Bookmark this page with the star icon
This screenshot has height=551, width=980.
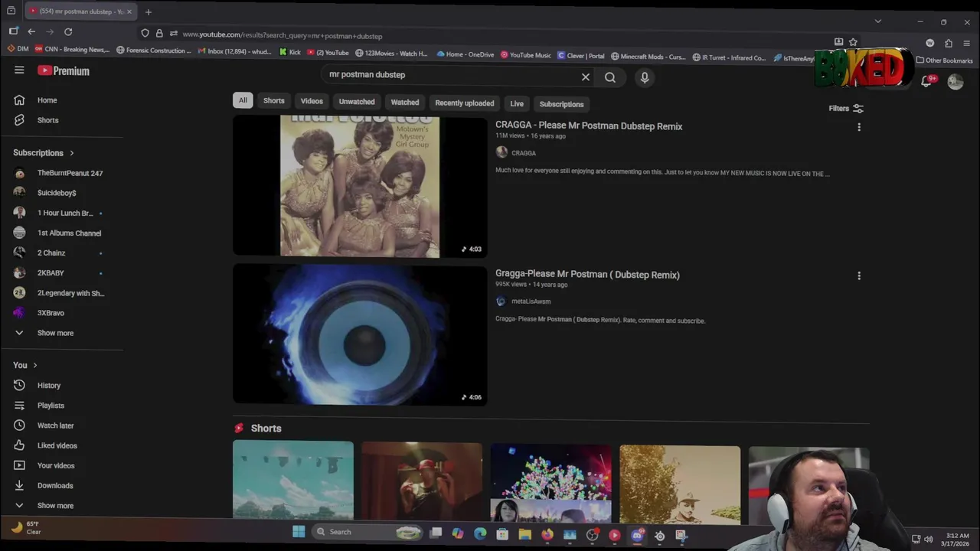(853, 42)
